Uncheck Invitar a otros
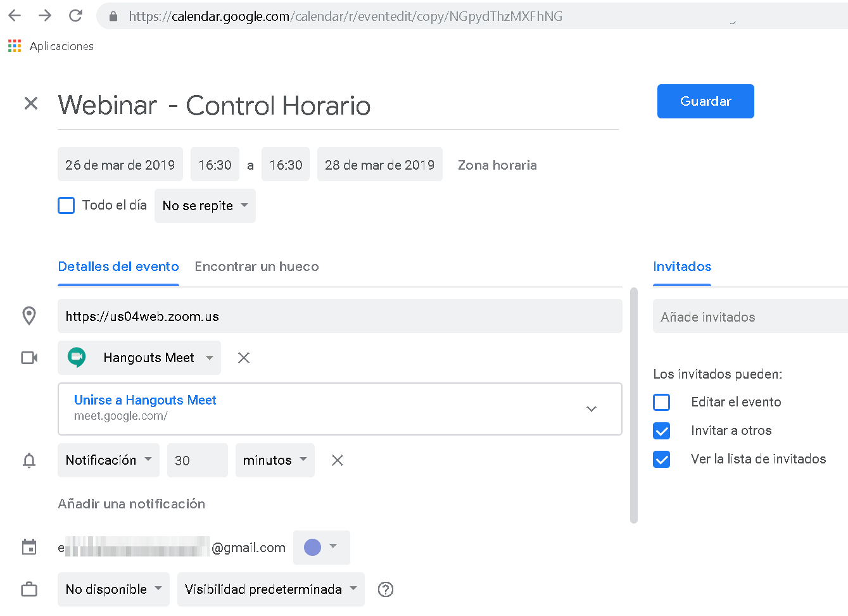This screenshot has width=848, height=616. coord(662,431)
